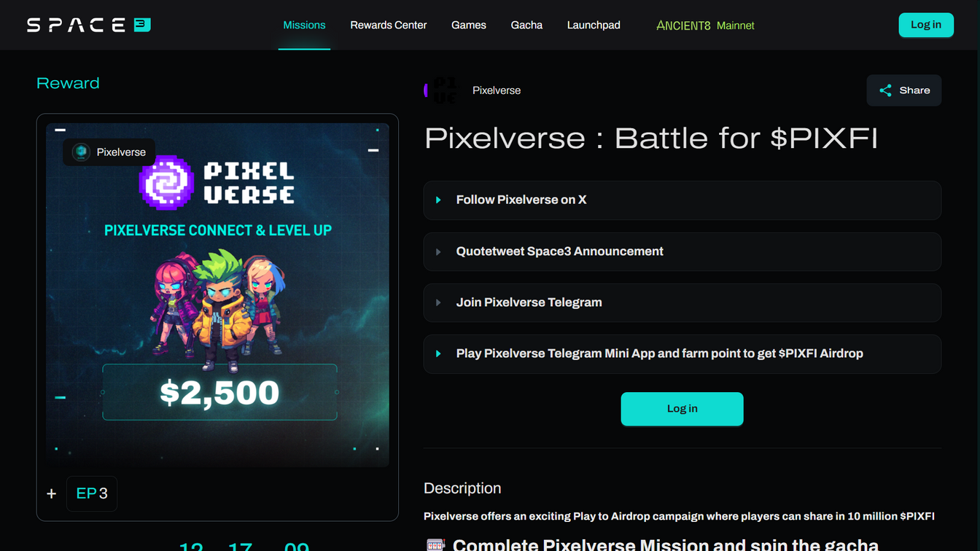Click the Pixelverse avatar next to project name
Image resolution: width=980 pixels, height=551 pixels.
point(442,90)
